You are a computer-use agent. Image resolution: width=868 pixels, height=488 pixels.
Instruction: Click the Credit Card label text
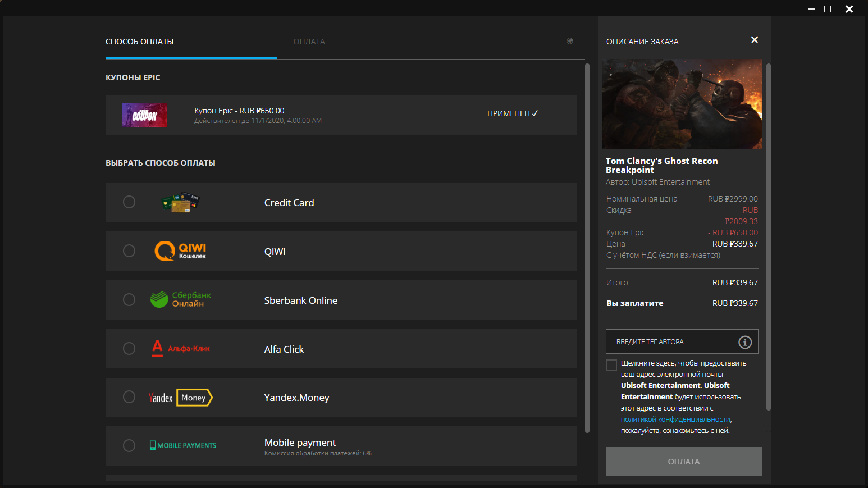289,203
